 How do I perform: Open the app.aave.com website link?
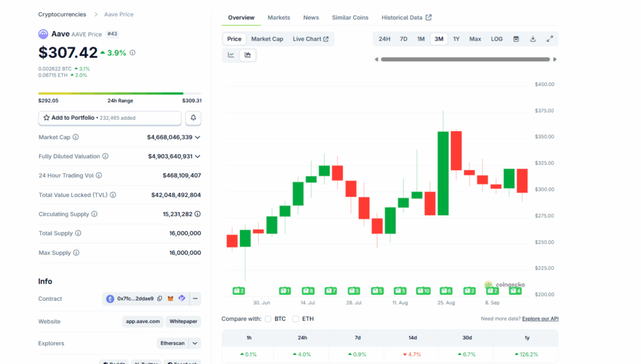[143, 321]
